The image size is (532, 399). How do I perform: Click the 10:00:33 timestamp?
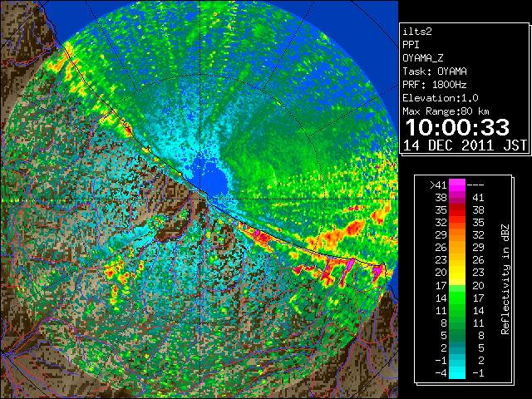[457, 127]
